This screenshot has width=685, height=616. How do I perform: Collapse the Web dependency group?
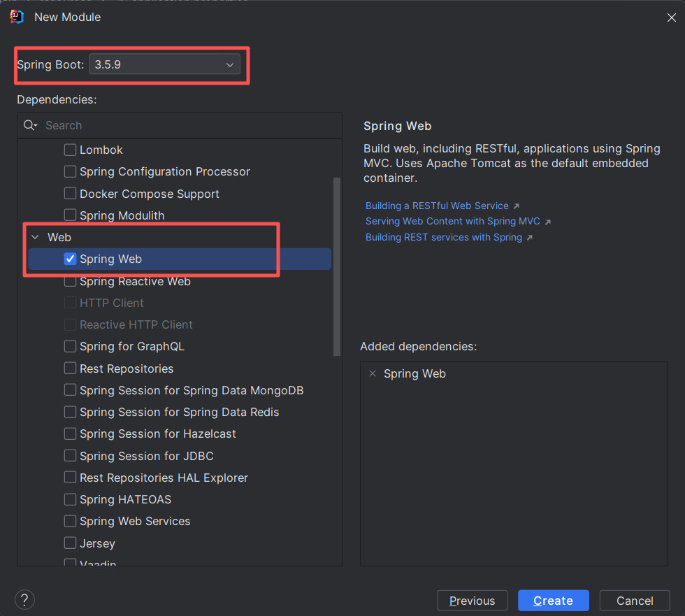(35, 237)
